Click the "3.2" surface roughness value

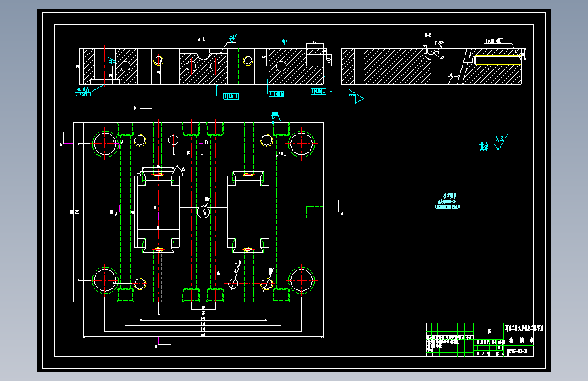point(499,138)
